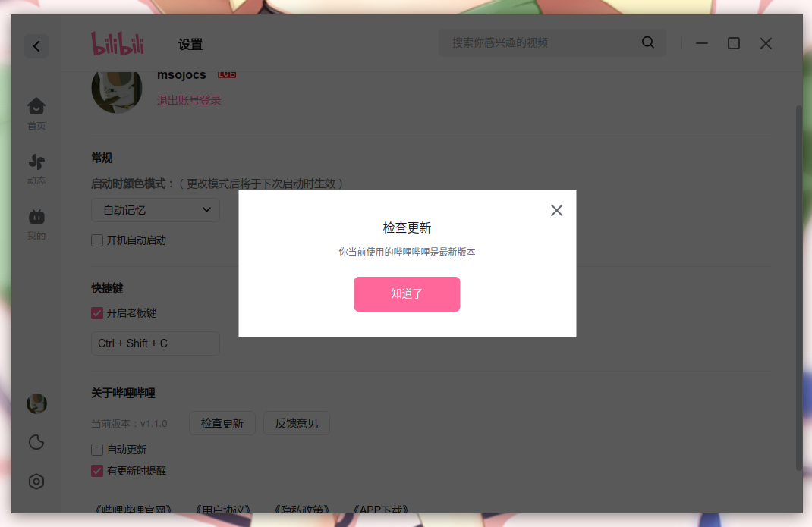Click the user level badge beside msojocs

[x=227, y=74]
